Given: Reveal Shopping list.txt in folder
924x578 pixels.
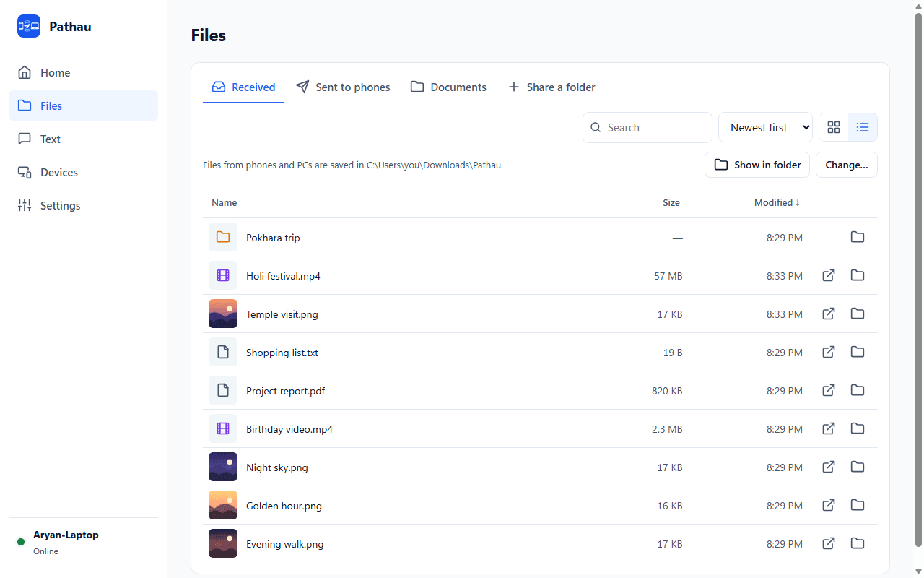Looking at the screenshot, I should [858, 352].
